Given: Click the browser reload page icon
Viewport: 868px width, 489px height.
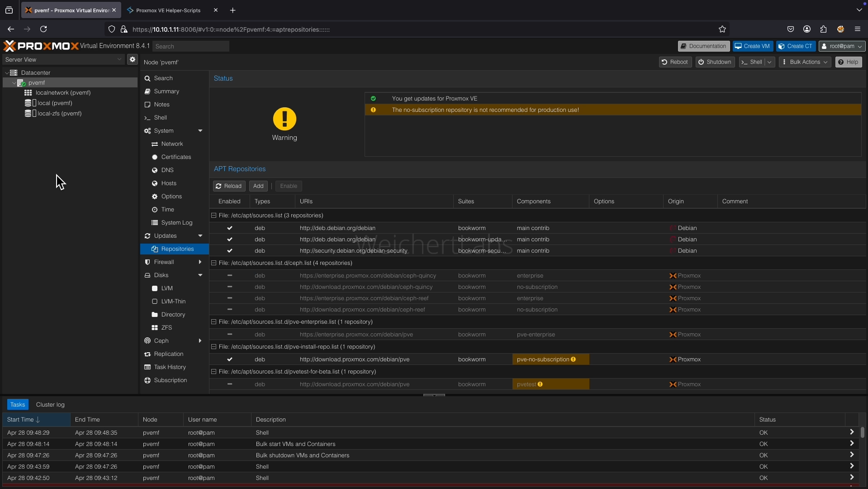Looking at the screenshot, I should [x=43, y=29].
